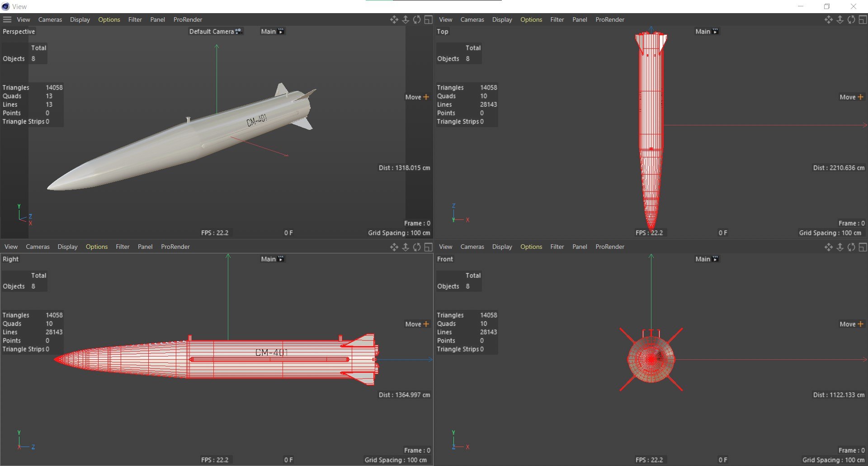868x466 pixels.
Task: Open the Filter menu in Front viewport
Action: click(557, 247)
